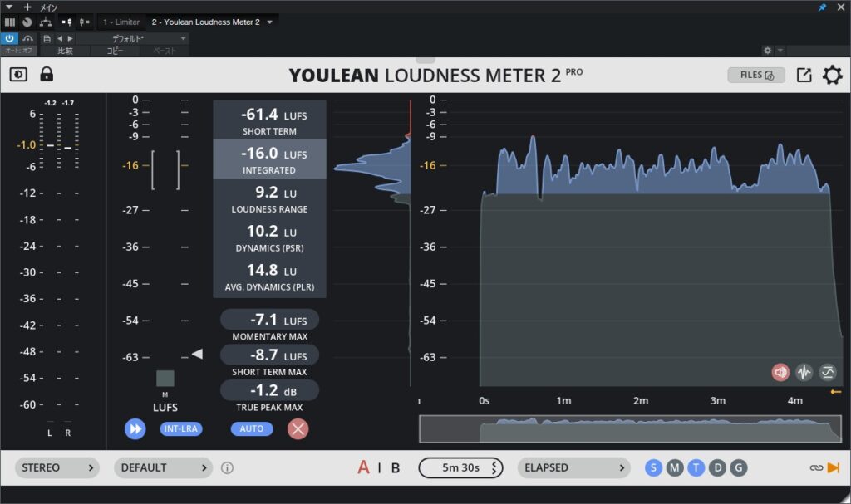The image size is (851, 504).
Task: Open the デフォルト preset dropdown
Action: pos(132,38)
